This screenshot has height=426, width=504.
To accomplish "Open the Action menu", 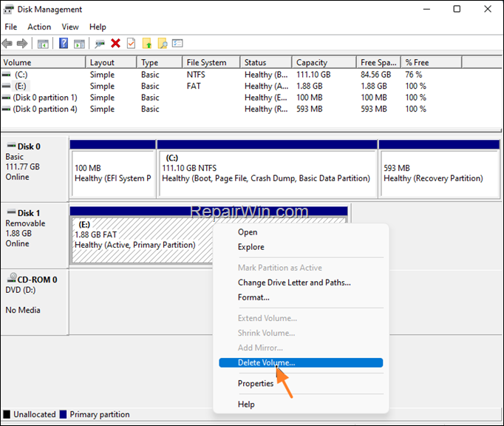I will [39, 27].
